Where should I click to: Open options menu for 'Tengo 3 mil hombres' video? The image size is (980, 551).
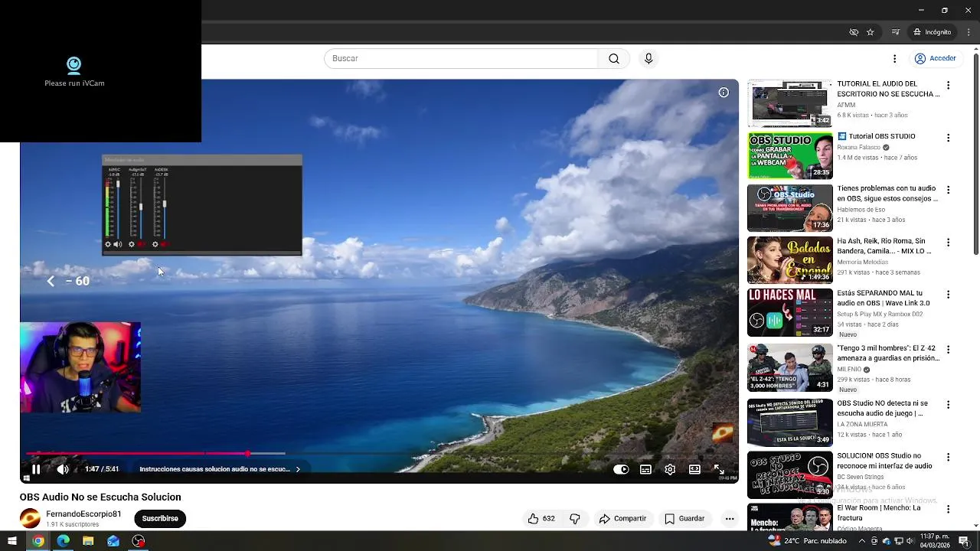[948, 350]
